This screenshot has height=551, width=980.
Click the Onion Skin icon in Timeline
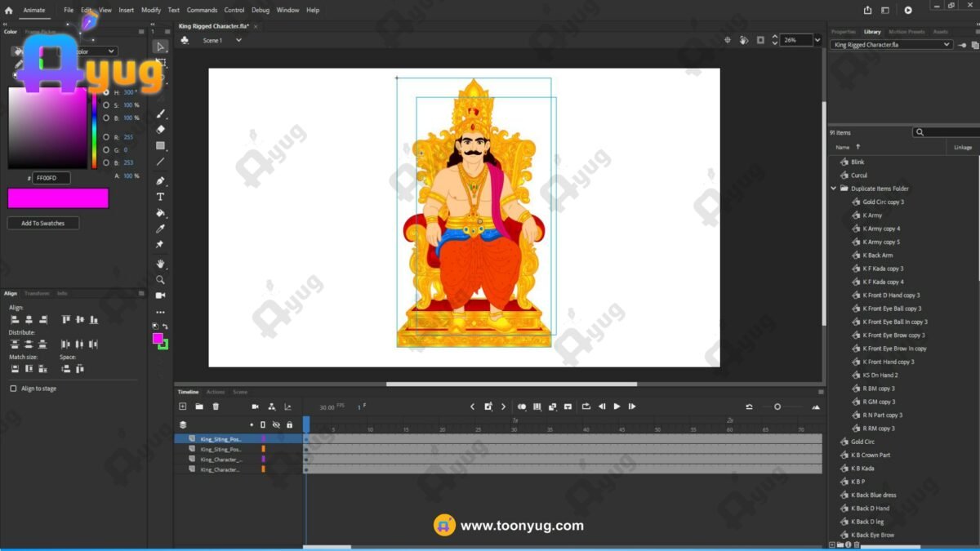pyautogui.click(x=522, y=407)
